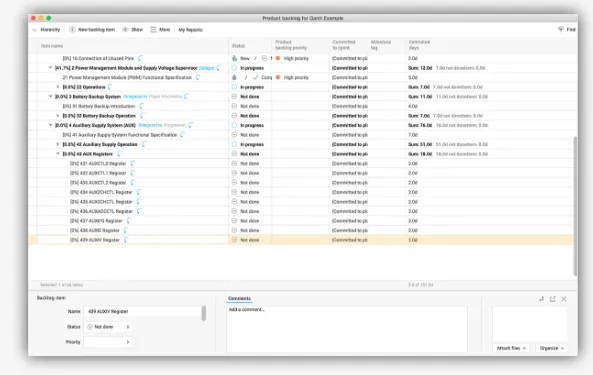The image size is (593, 375).
Task: Open the Attach files dropdown
Action: 511,348
